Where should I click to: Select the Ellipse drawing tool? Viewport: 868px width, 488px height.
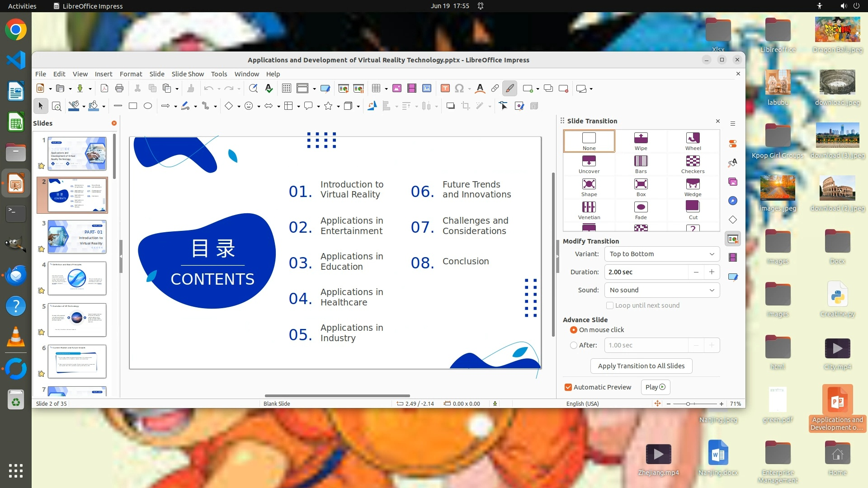point(148,106)
